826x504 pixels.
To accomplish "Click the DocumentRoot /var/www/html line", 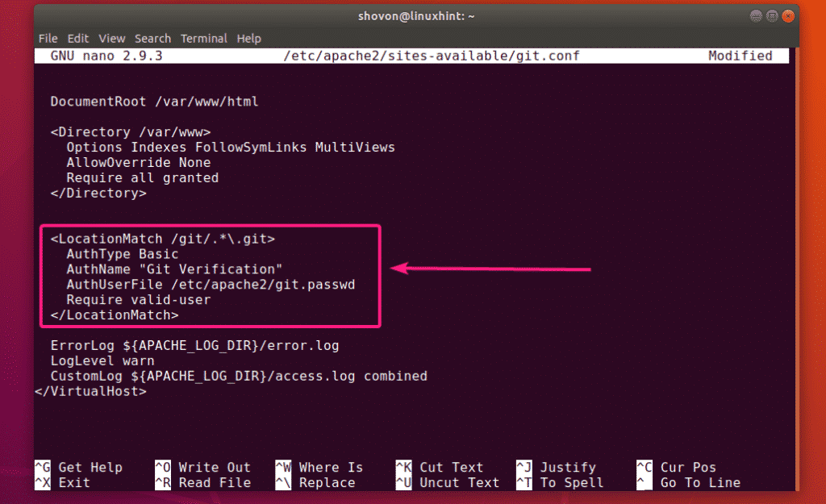I will point(154,102).
